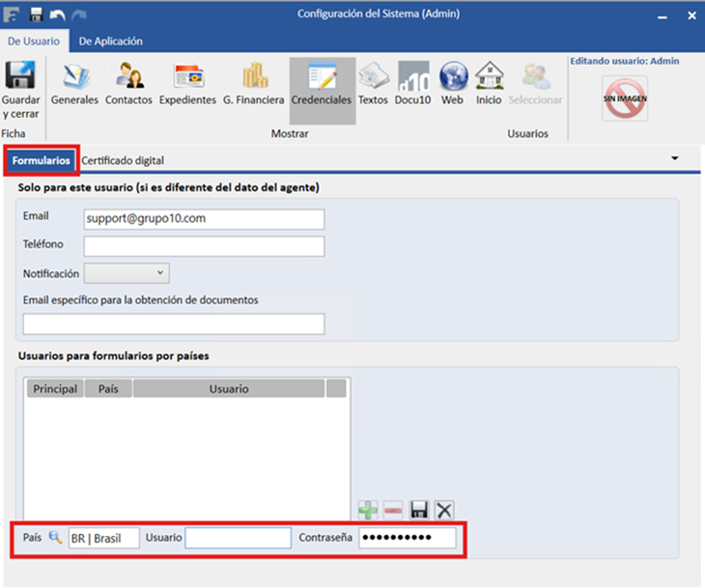Cancel the entry with the X icon
Image resolution: width=705 pixels, height=588 pixels.
pyautogui.click(x=444, y=510)
